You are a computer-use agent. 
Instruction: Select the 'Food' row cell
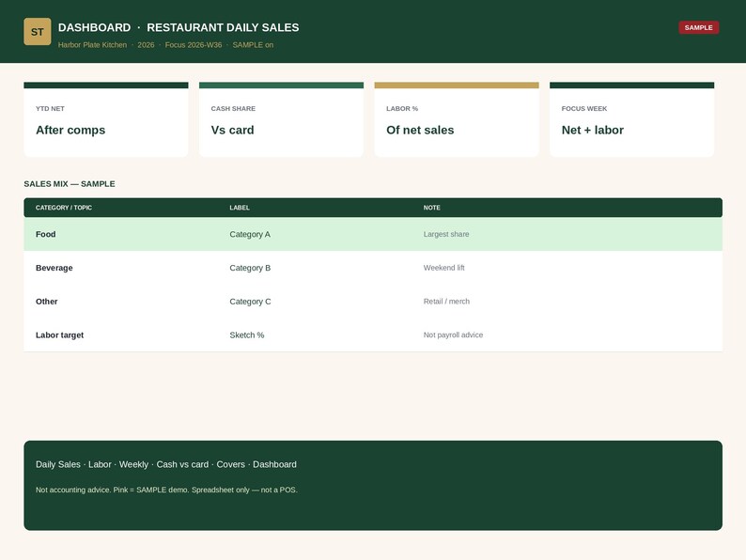(46, 234)
